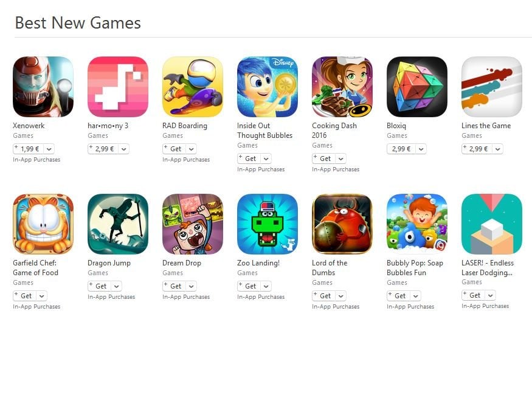Click Get button for Bubbly Pop
Image resolution: width=532 pixels, height=393 pixels.
[x=399, y=296]
